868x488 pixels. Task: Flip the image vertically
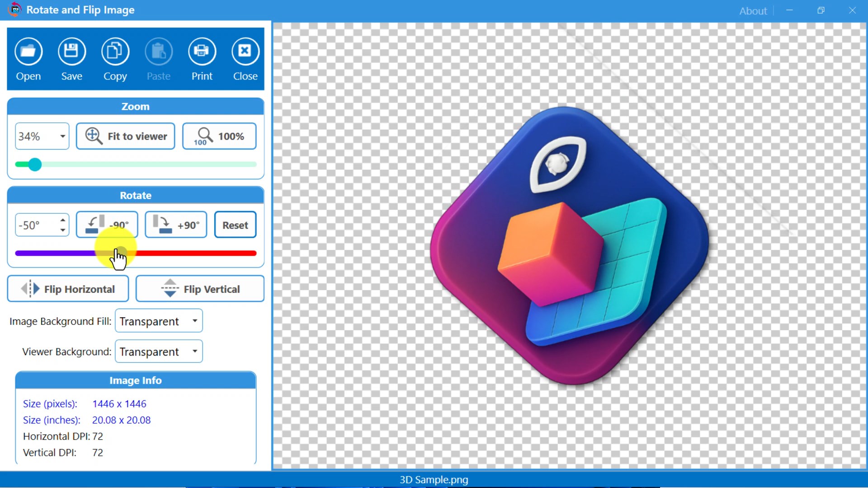pos(200,289)
